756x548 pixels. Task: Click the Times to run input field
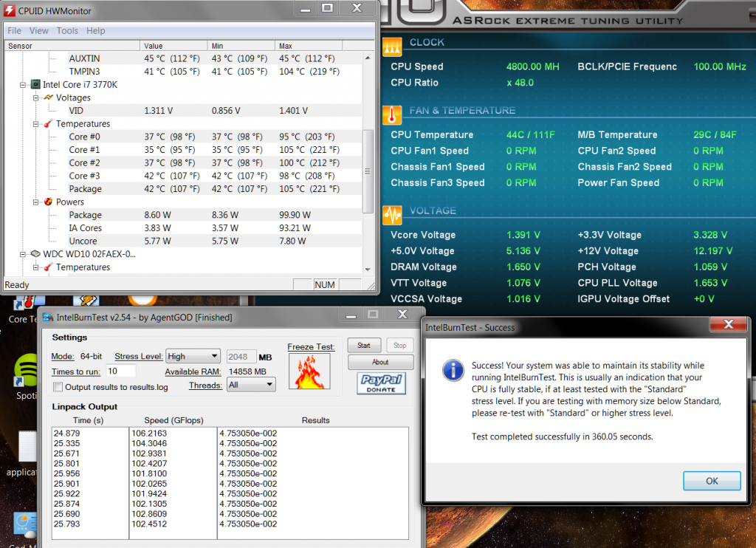(x=120, y=371)
